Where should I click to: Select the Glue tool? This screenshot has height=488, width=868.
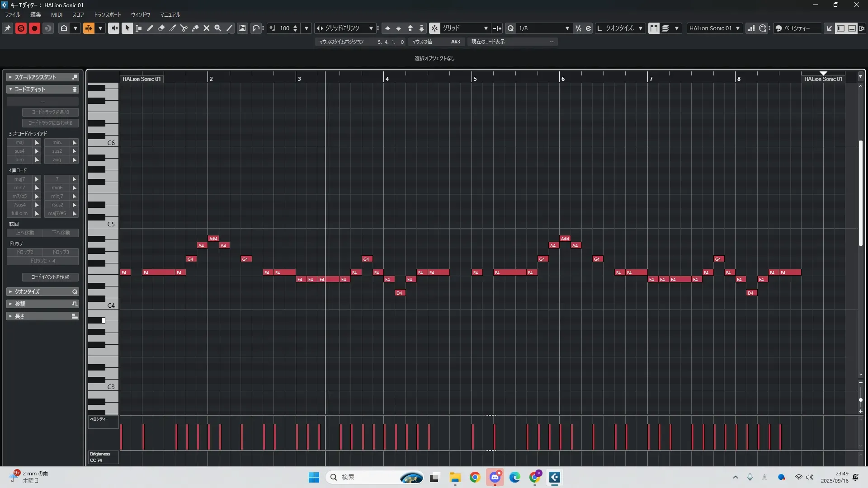195,28
